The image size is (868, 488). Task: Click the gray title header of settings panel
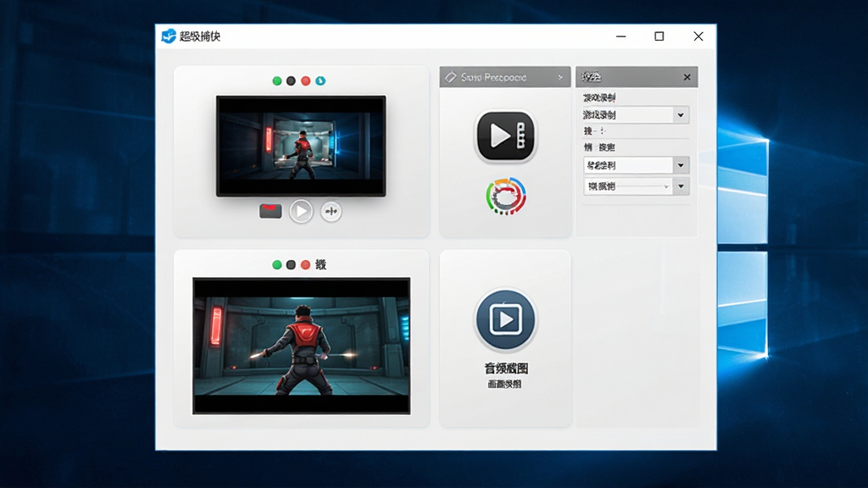(x=637, y=77)
